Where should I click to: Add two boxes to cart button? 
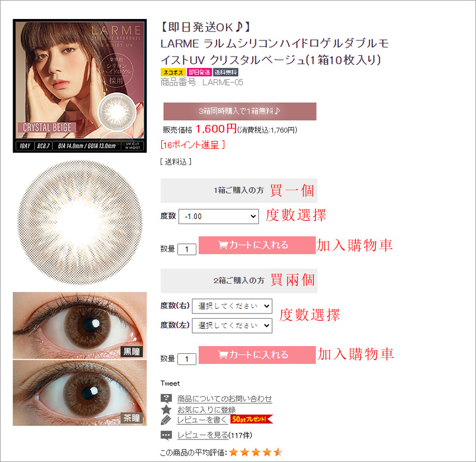(257, 354)
